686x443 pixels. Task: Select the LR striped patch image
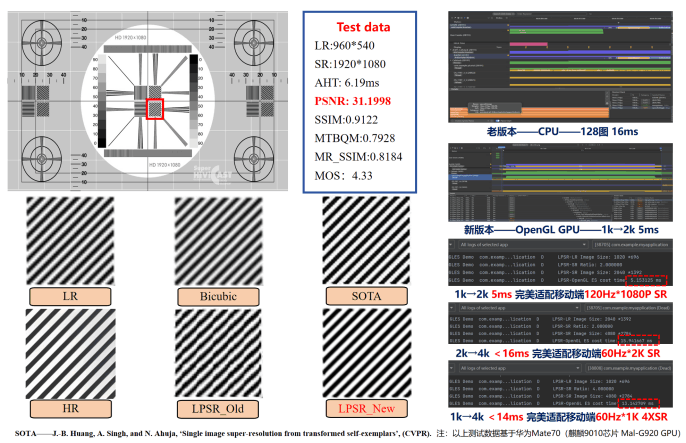(x=70, y=241)
